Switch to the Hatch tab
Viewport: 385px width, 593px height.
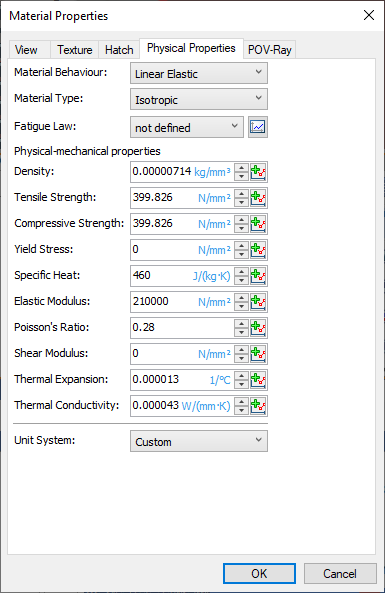119,50
